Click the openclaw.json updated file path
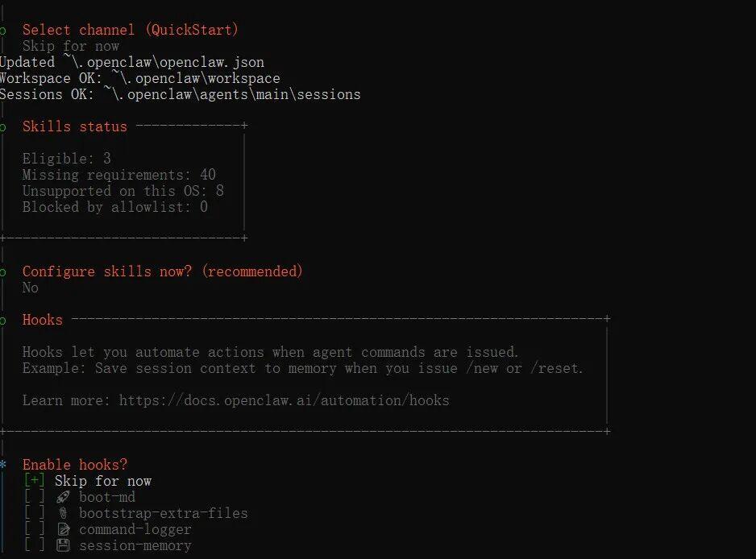 point(163,62)
